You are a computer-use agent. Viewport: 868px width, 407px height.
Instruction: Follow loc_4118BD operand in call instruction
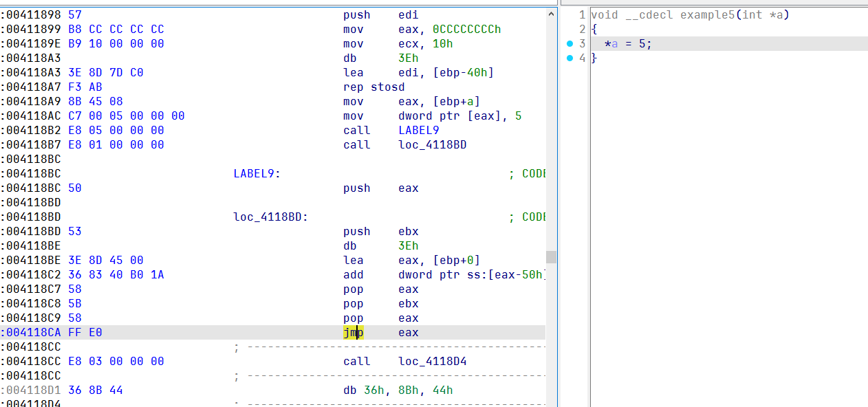432,145
